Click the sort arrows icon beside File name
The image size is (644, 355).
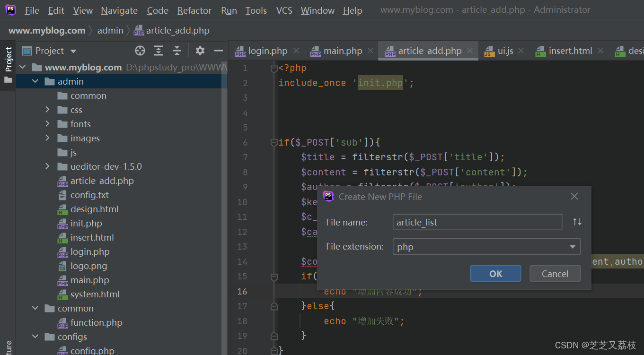[x=577, y=222]
